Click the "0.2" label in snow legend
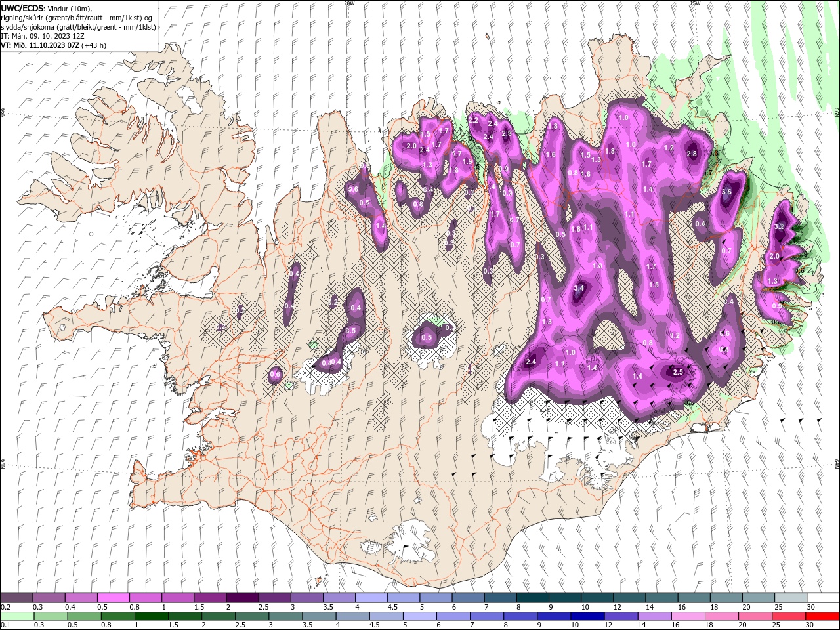 (x=6, y=607)
